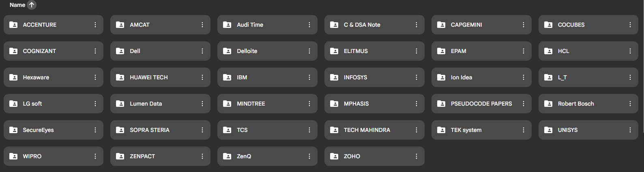644x172 pixels.
Task: Click the shared folder icon for Delloite
Action: (227, 51)
